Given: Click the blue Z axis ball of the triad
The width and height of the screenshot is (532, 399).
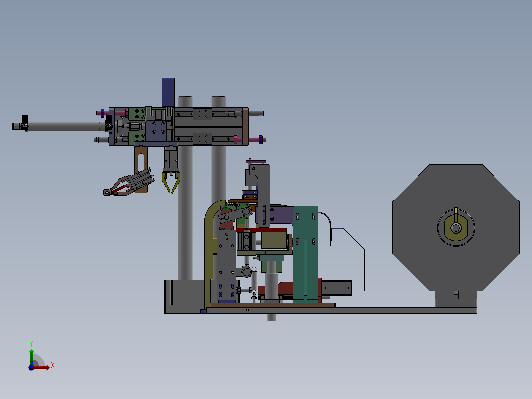Looking at the screenshot, I should pyautogui.click(x=31, y=368).
